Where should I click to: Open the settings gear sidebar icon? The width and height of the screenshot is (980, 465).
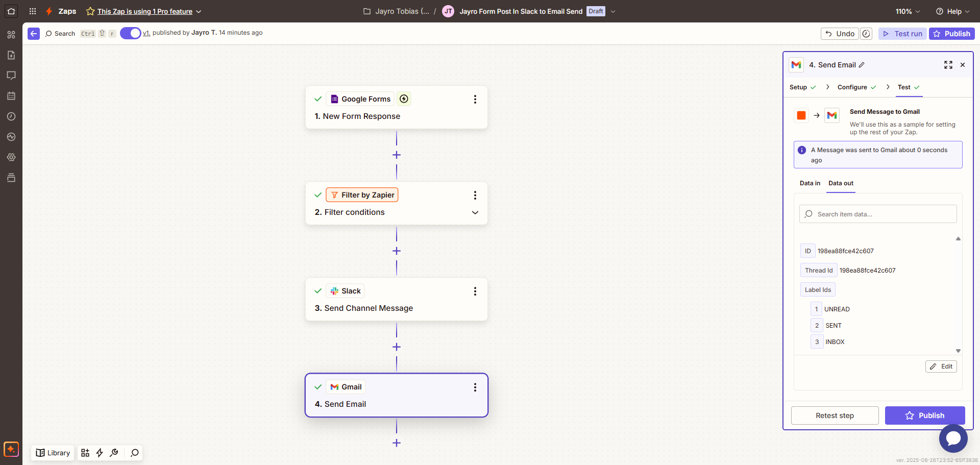(11, 157)
